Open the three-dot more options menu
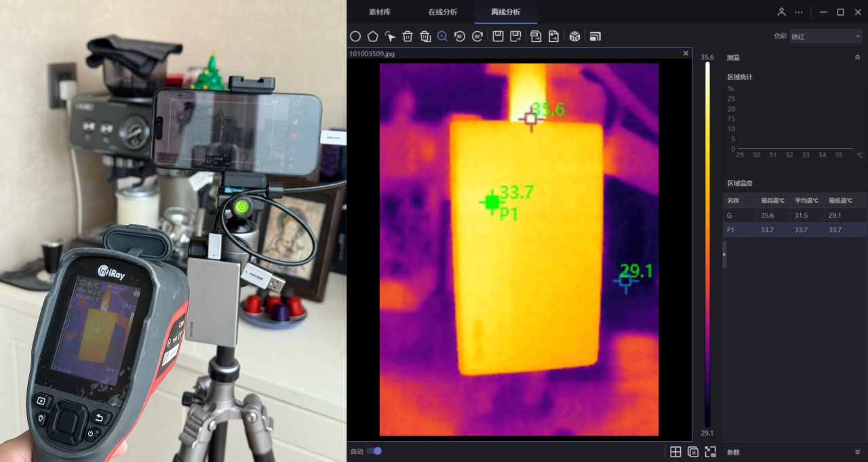 point(799,12)
